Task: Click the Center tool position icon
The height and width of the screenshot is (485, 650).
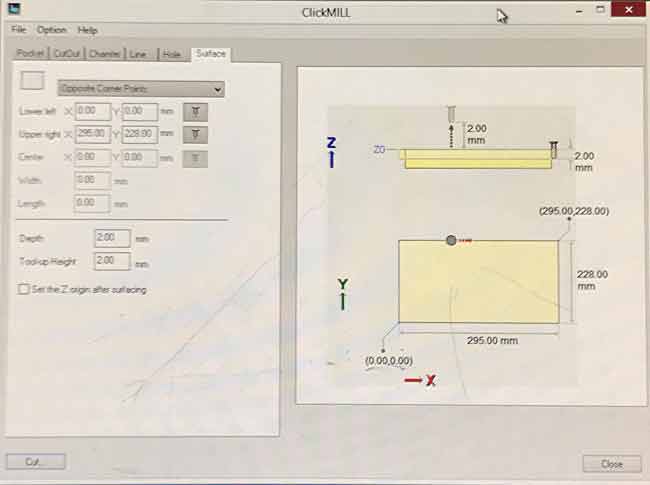Action: tap(195, 158)
